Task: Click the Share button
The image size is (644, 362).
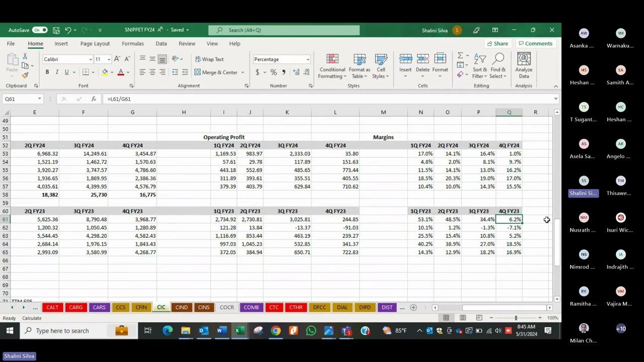Action: click(498, 44)
